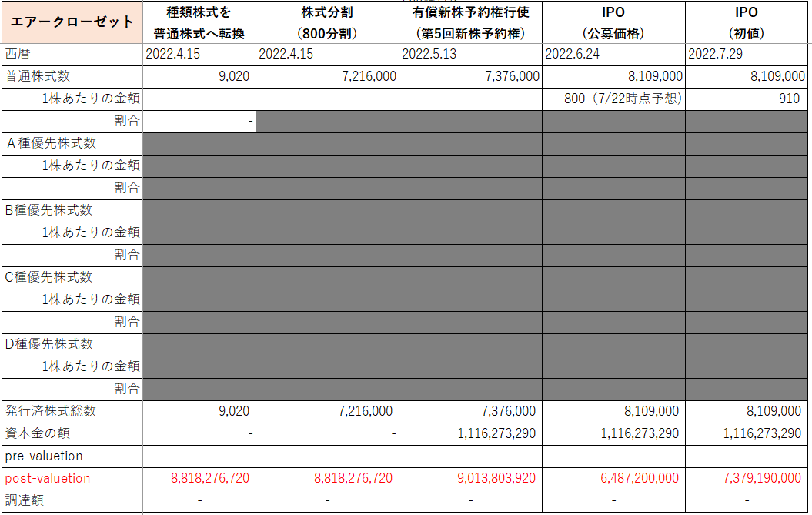
Task: Click the date 2022.7.29
Action: tap(715, 54)
